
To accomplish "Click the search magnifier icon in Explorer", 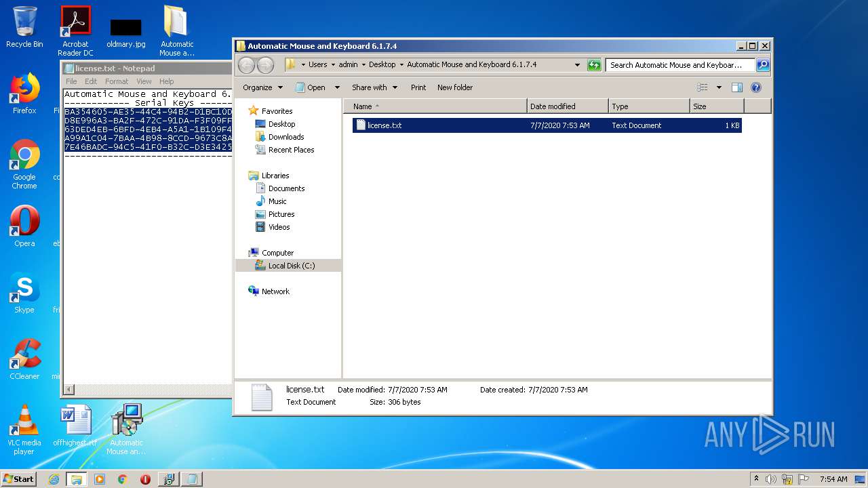I will 763,65.
